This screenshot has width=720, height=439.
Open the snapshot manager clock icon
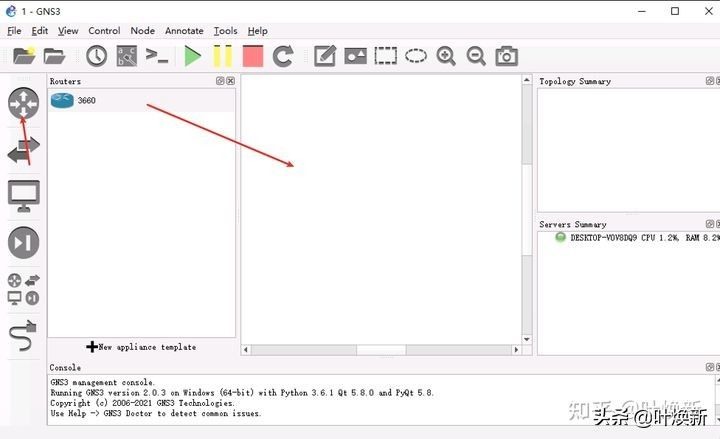coord(96,56)
